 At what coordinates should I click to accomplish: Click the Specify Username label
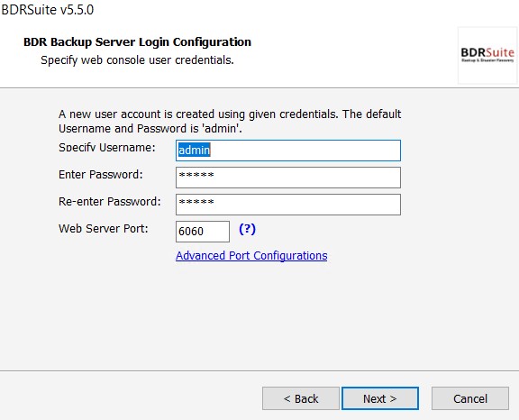[x=107, y=147]
